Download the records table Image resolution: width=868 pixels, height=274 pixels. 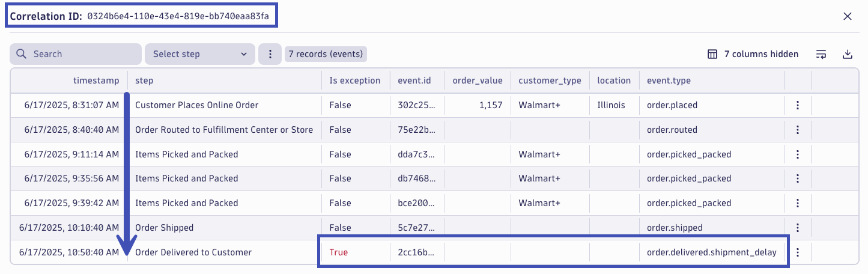pyautogui.click(x=848, y=54)
